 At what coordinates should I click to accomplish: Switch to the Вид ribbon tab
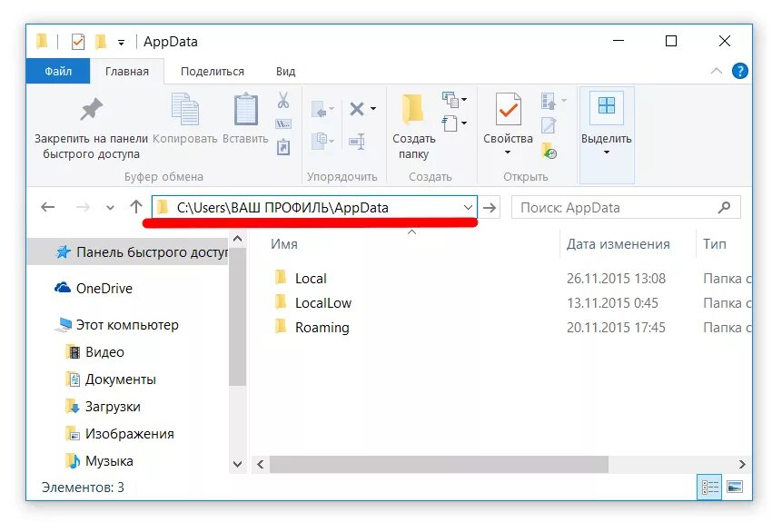click(x=286, y=72)
